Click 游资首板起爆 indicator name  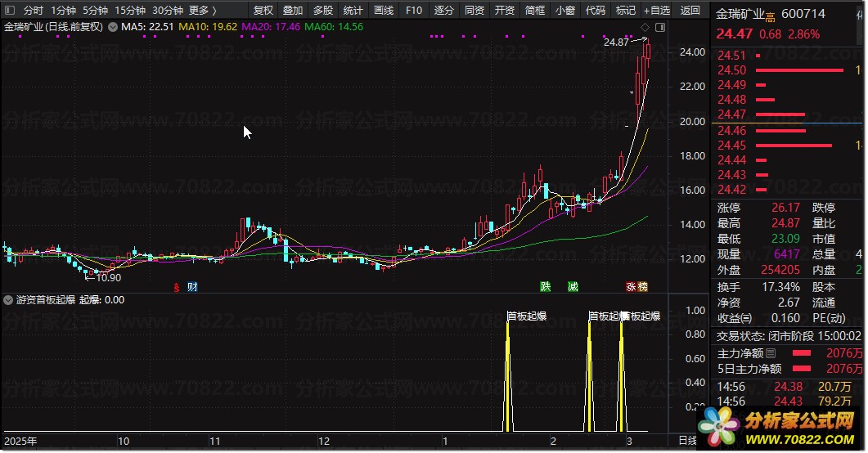[45, 300]
